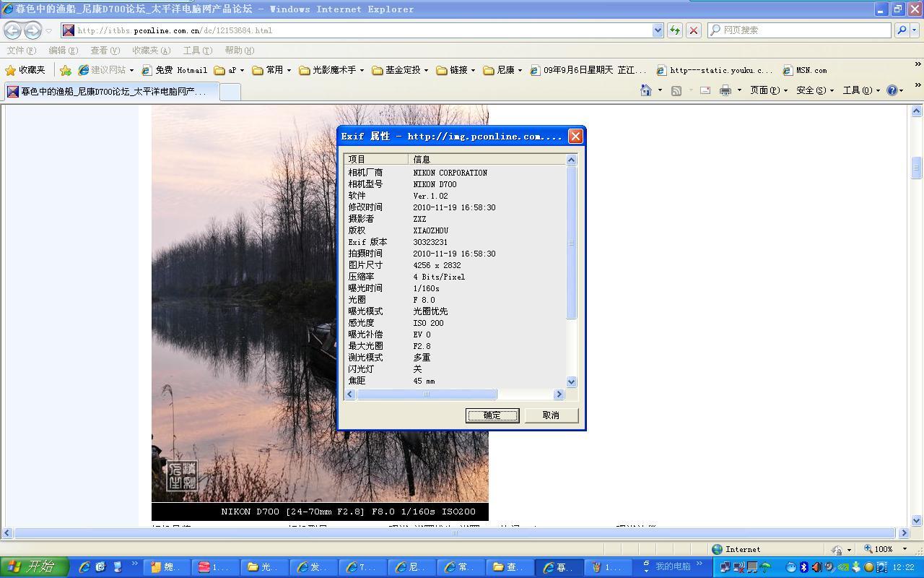Open the 免费 Hotmail favorites link
Image resolution: width=924 pixels, height=578 pixels.
point(174,70)
